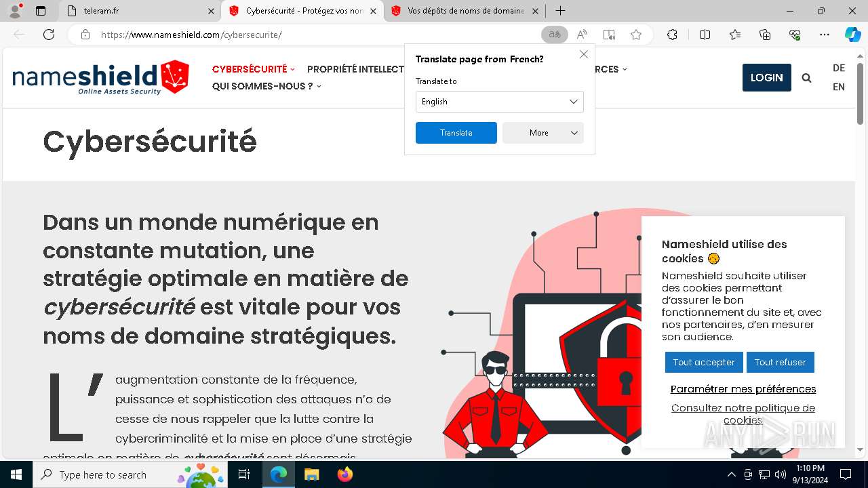Open tab actions menu icon
868x488 pixels.
pos(41,11)
